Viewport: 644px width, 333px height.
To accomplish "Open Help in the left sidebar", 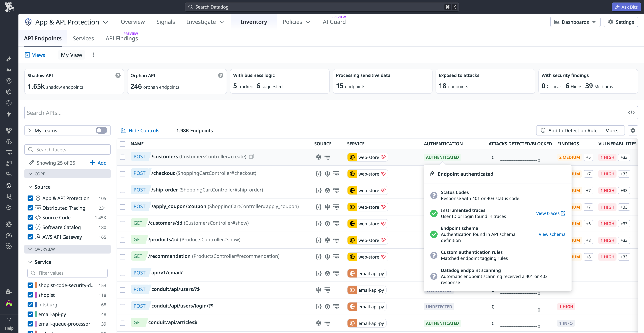I will [x=9, y=324].
